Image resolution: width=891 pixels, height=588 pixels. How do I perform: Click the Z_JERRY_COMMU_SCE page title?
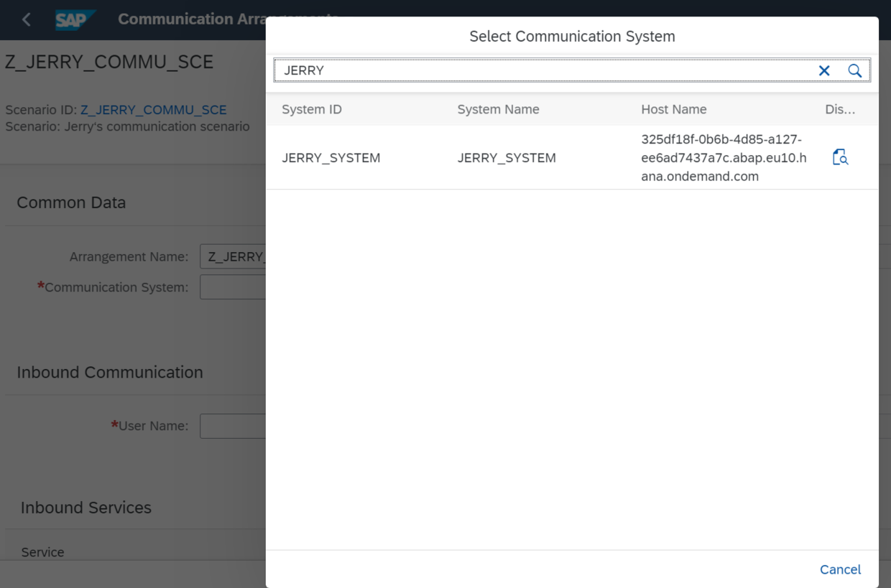coord(109,62)
